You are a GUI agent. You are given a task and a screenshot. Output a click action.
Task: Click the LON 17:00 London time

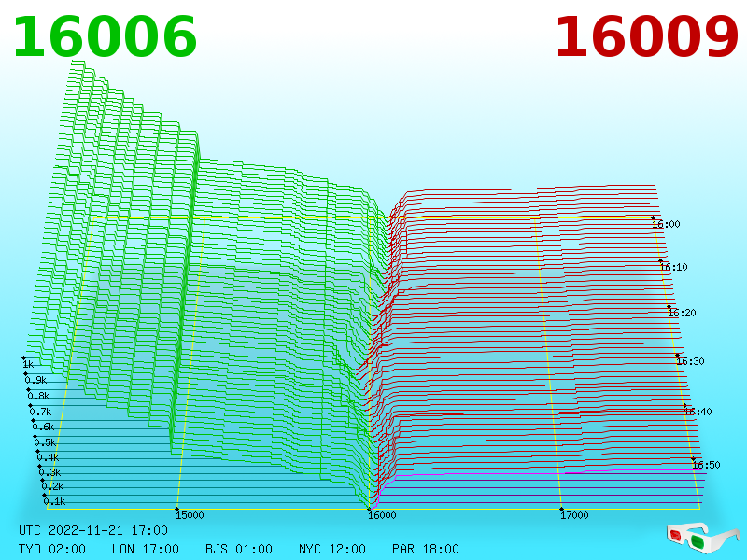(146, 549)
